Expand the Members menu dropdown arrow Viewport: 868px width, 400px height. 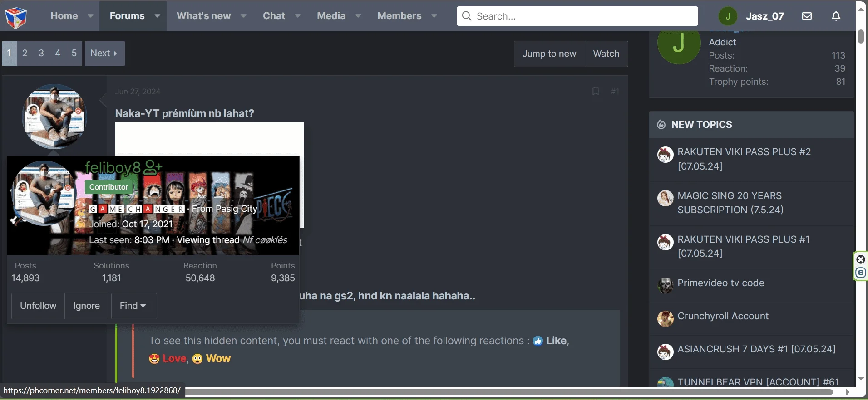(434, 16)
